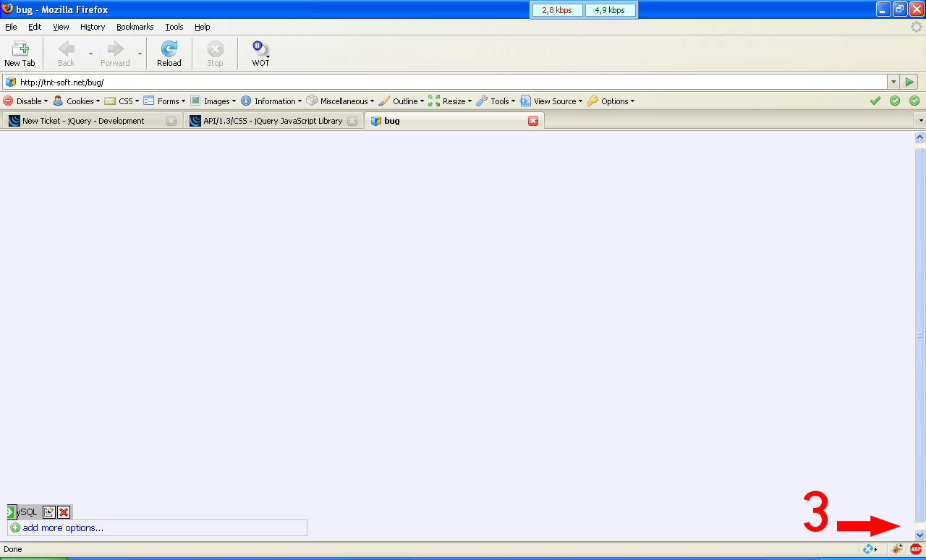Click the Firebug bug icon
The image size is (926, 560).
897,549
